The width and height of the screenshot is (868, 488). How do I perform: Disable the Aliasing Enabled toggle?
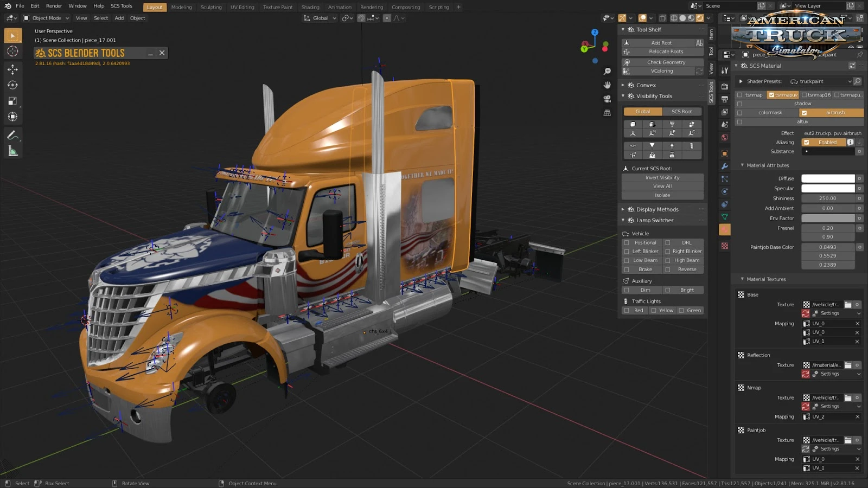[x=825, y=142]
